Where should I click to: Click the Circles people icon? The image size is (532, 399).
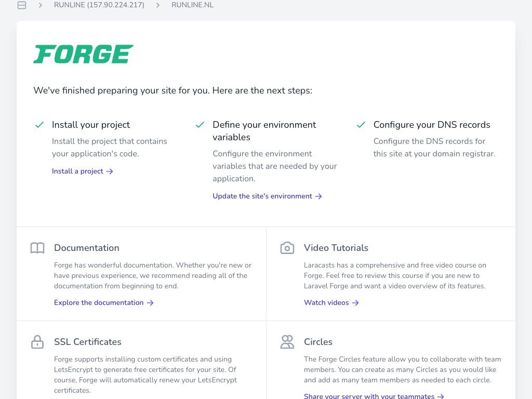287,342
